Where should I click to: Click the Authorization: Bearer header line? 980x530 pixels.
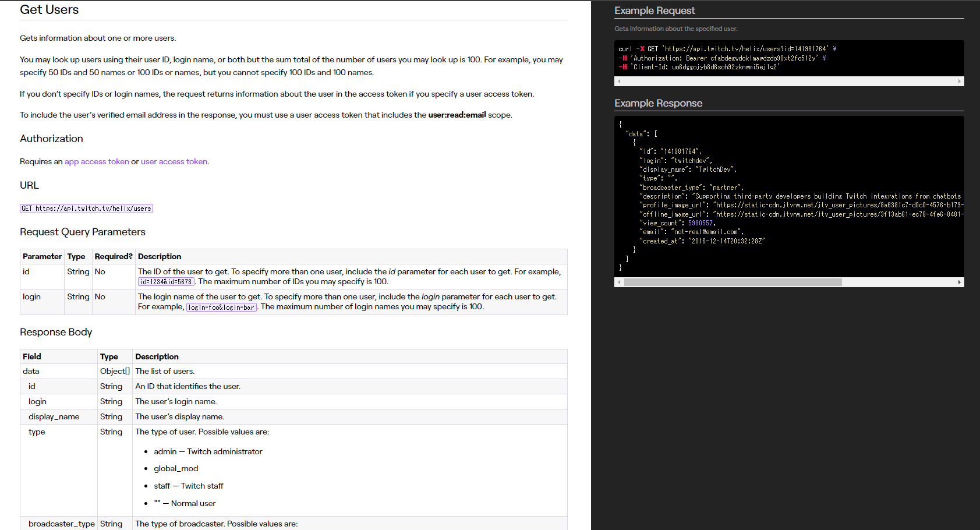click(x=722, y=58)
